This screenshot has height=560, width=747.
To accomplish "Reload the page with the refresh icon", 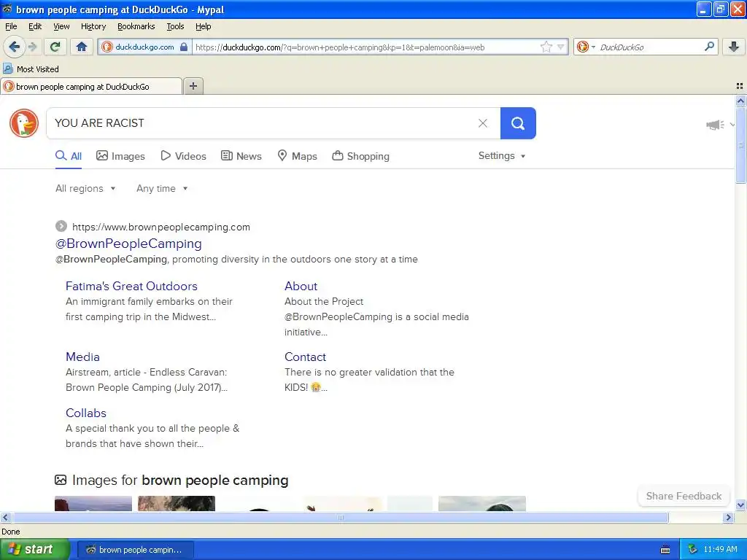I will click(x=55, y=47).
